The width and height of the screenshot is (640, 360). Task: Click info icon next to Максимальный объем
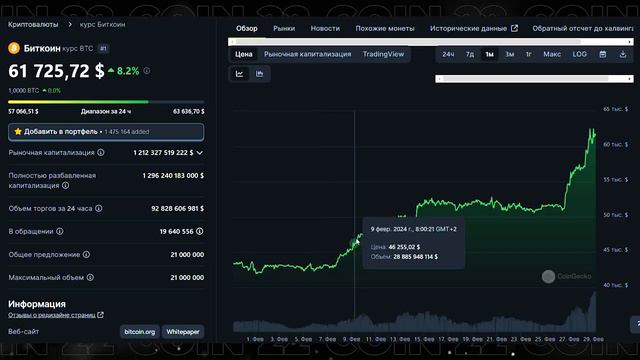coord(90,277)
